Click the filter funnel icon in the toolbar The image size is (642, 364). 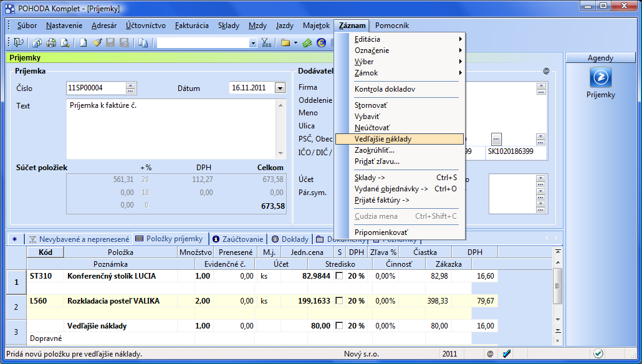point(266,42)
